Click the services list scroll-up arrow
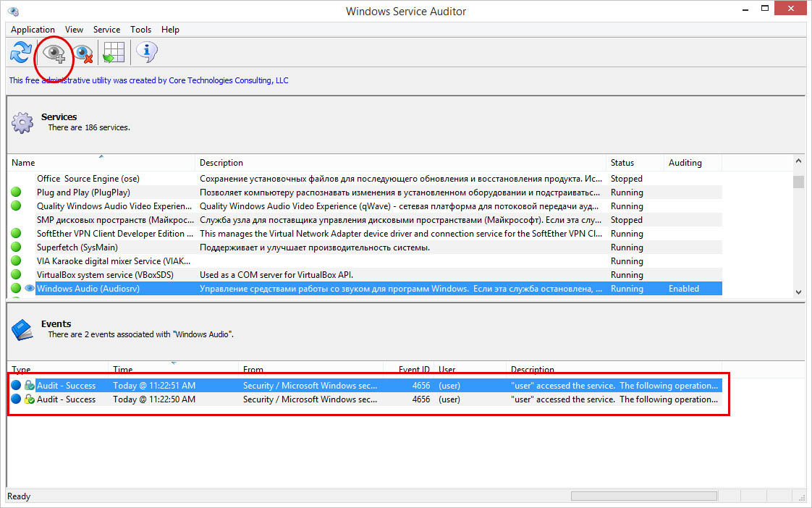The image size is (812, 508). pos(798,161)
